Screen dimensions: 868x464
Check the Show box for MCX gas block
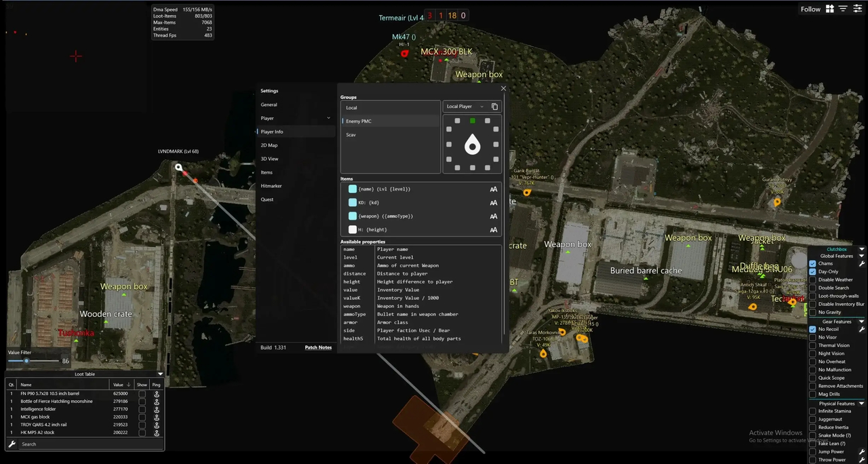coord(142,417)
